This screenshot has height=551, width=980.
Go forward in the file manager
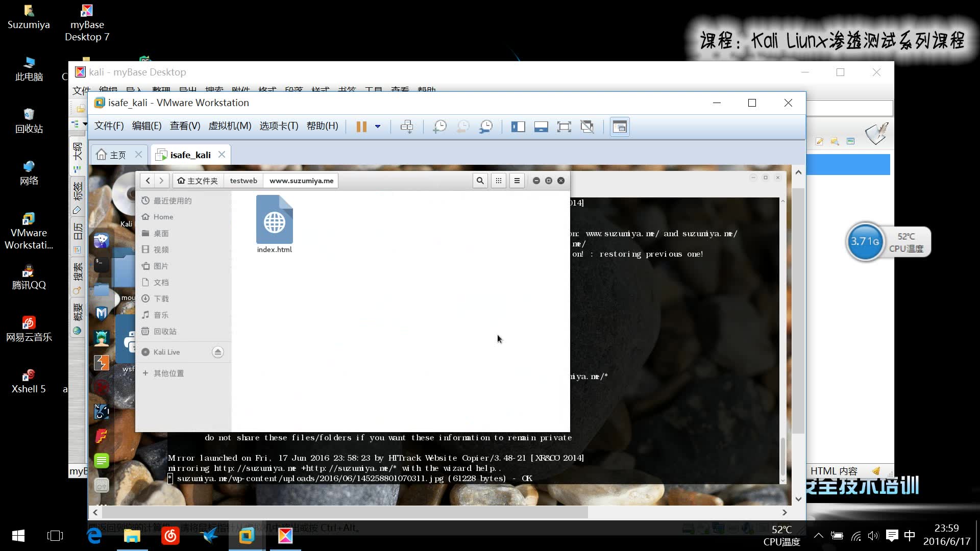(x=161, y=181)
